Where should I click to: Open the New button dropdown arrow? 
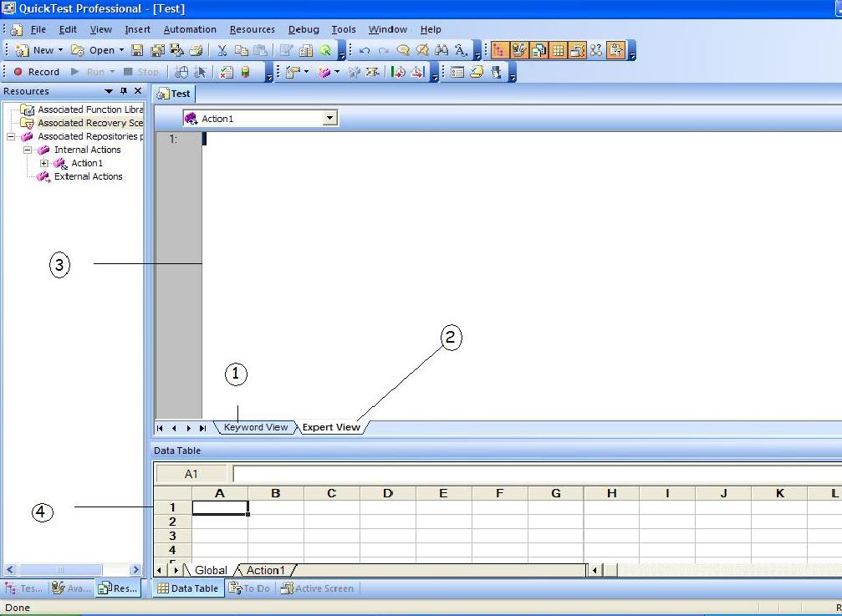60,50
